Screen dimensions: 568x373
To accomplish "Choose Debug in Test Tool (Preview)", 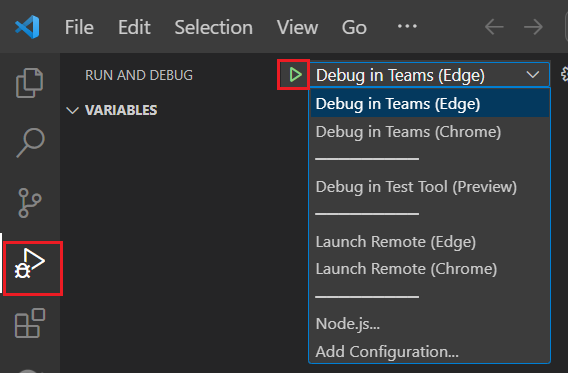I will pyautogui.click(x=430, y=187).
